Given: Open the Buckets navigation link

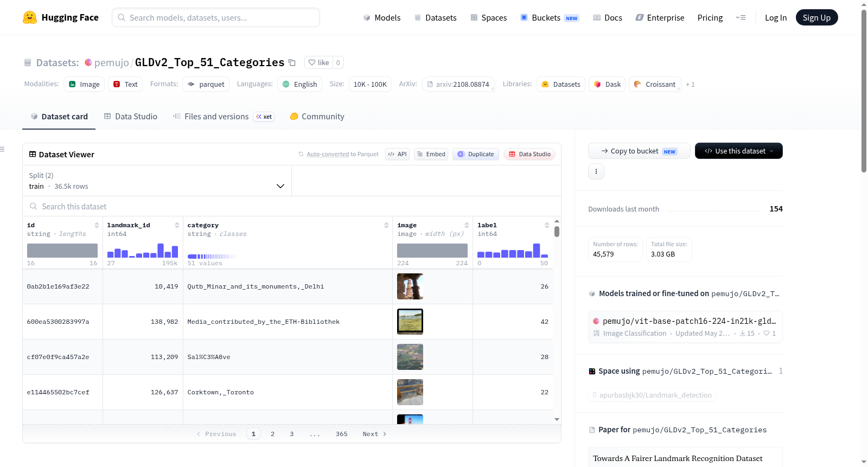Looking at the screenshot, I should pyautogui.click(x=550, y=17).
